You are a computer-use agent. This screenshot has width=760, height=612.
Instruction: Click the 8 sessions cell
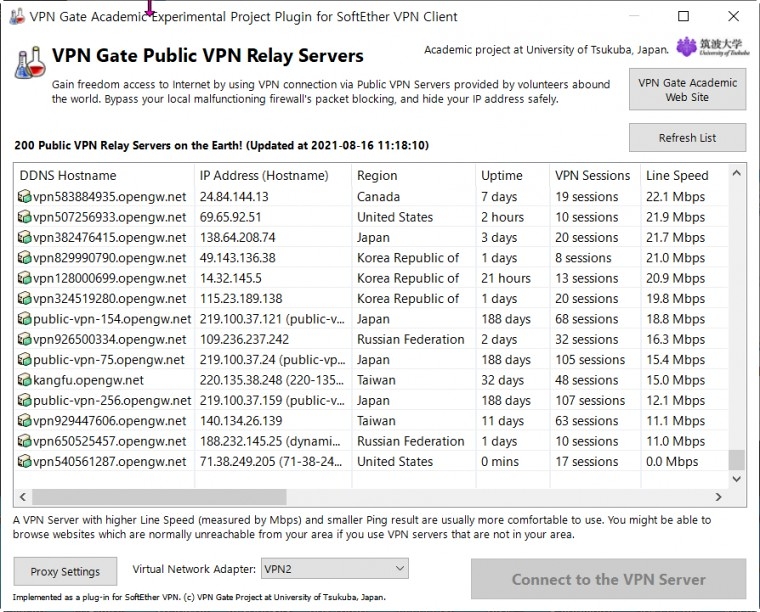click(583, 258)
